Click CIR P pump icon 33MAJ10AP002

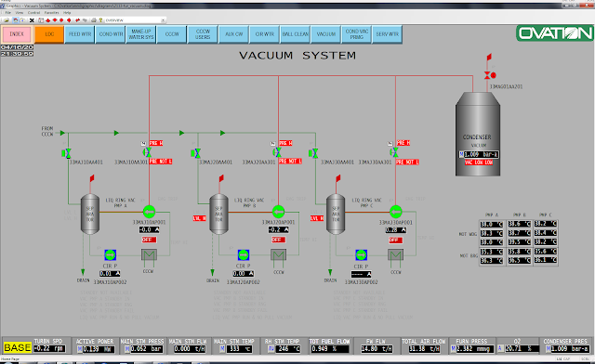pos(110,254)
